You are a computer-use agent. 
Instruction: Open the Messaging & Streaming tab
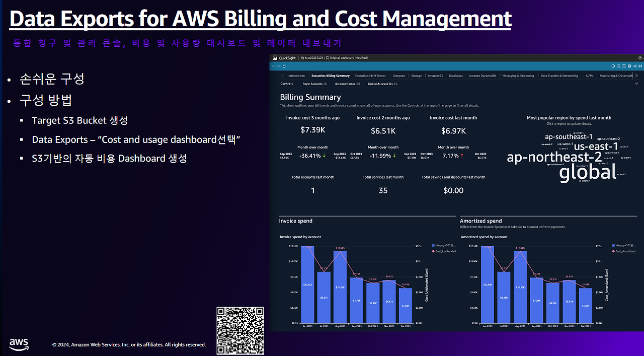coord(518,76)
